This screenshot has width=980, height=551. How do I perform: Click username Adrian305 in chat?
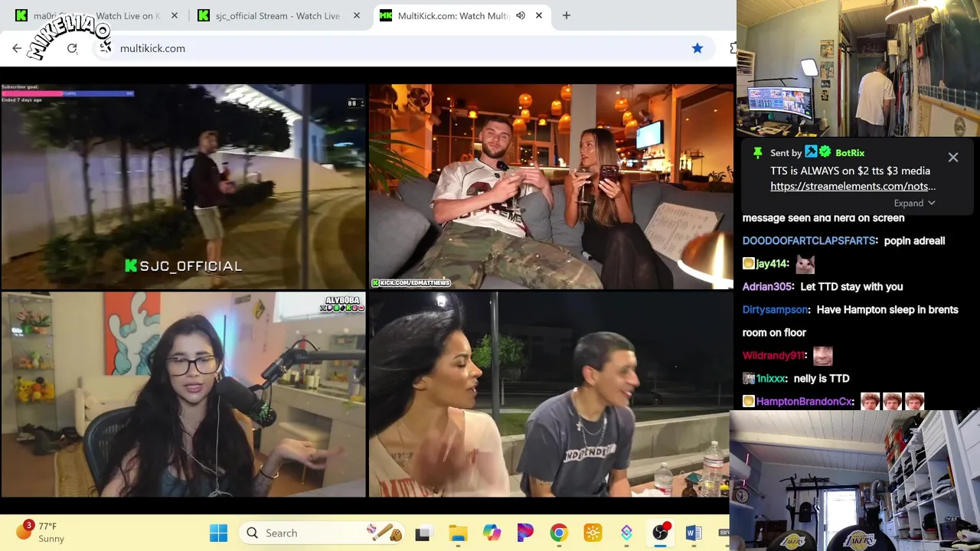click(767, 287)
